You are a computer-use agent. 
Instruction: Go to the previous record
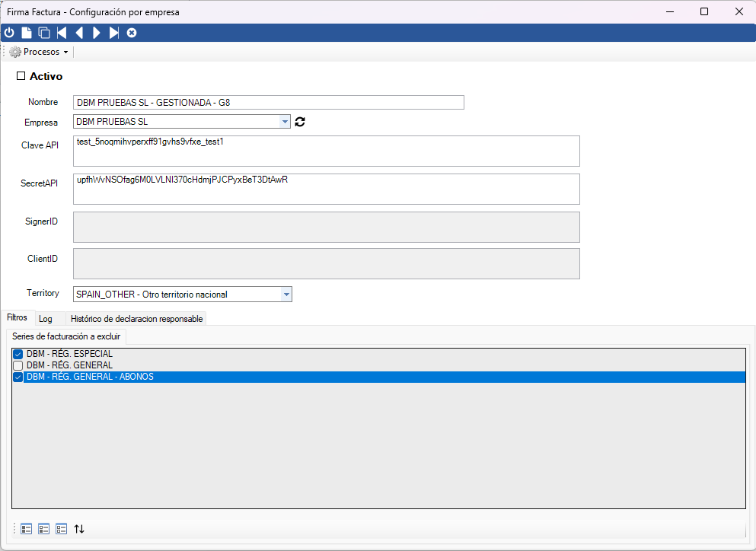click(x=79, y=33)
